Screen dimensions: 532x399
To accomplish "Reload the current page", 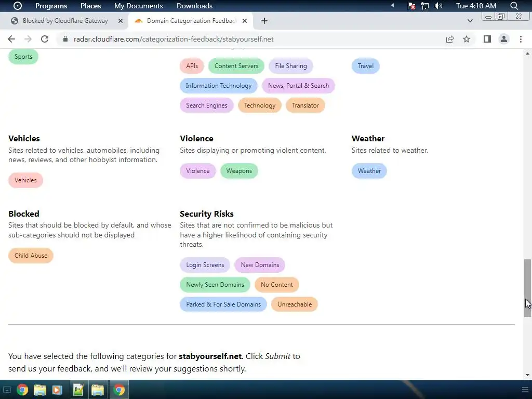I will point(45,39).
